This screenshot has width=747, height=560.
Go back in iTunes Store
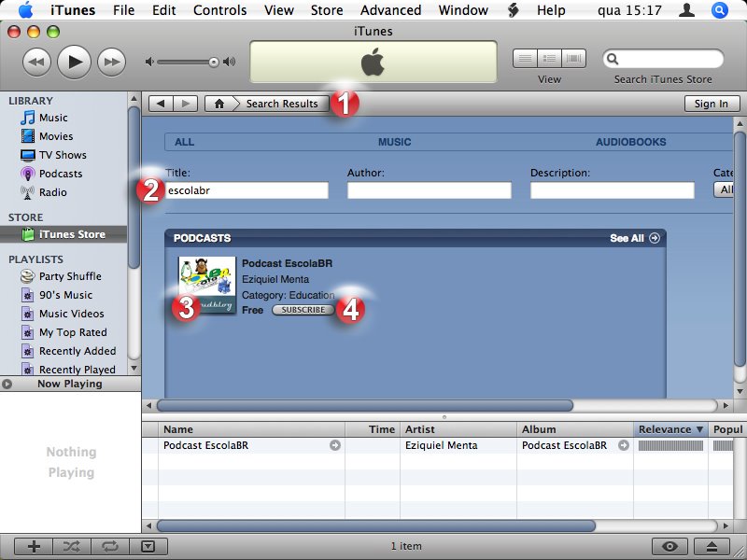(x=161, y=104)
